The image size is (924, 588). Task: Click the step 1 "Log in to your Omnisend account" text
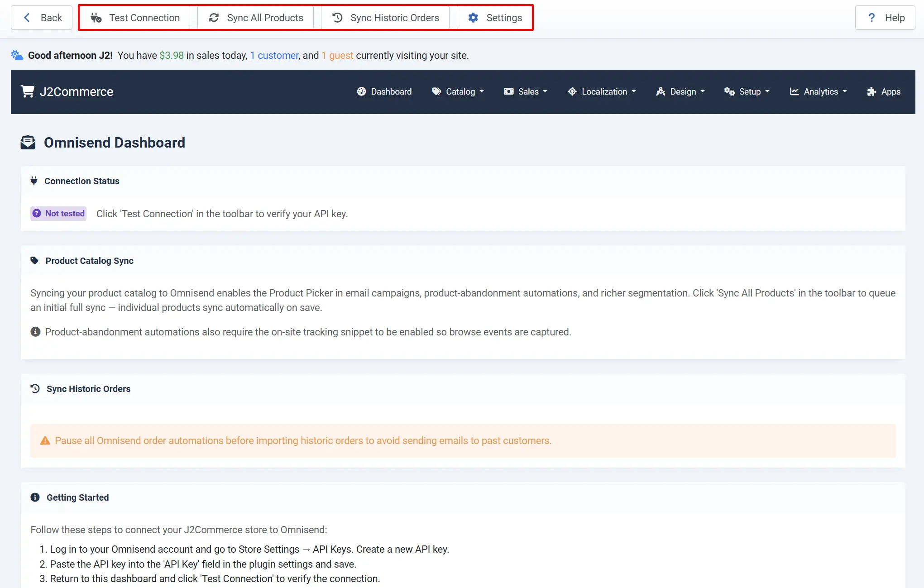(x=249, y=549)
